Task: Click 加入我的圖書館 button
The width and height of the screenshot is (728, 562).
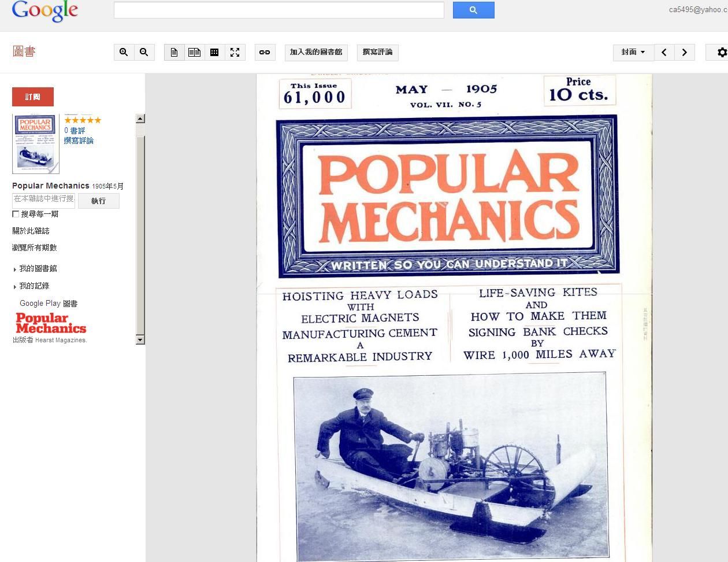Action: [x=316, y=52]
